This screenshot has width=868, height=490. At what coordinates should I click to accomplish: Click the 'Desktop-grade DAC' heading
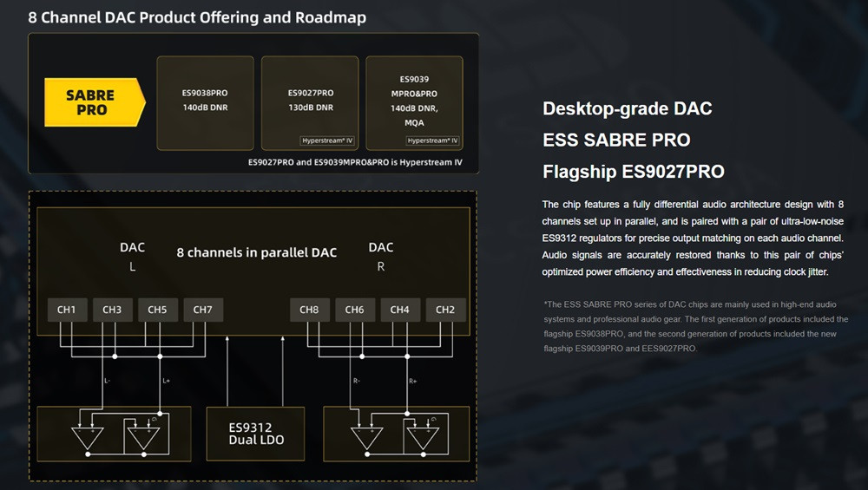tap(628, 108)
